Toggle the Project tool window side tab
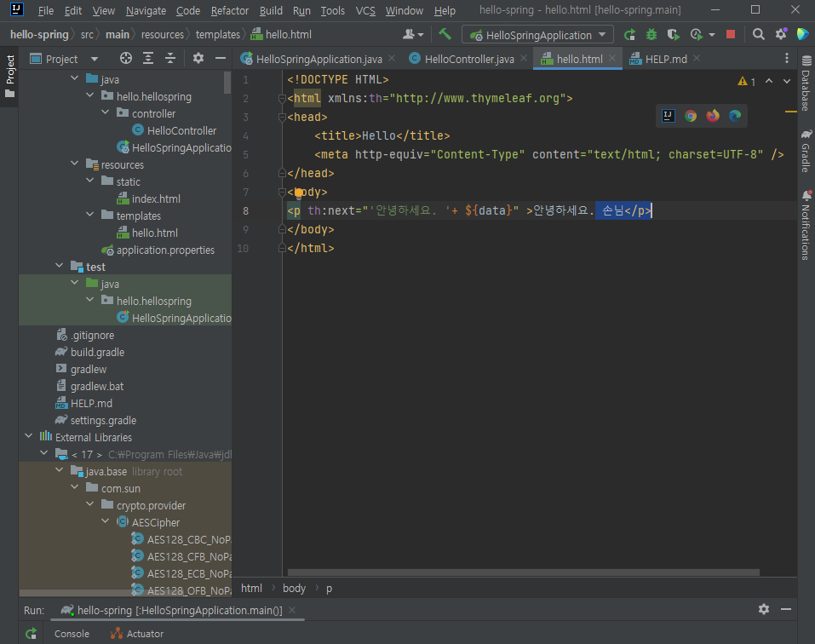Viewport: 815px width, 644px height. coord(9,75)
